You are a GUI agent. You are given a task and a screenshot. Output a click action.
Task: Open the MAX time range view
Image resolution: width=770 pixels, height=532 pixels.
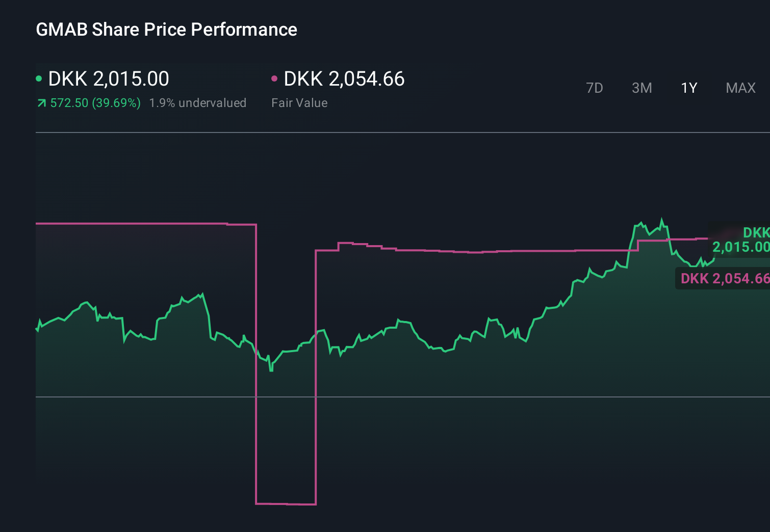click(x=740, y=88)
